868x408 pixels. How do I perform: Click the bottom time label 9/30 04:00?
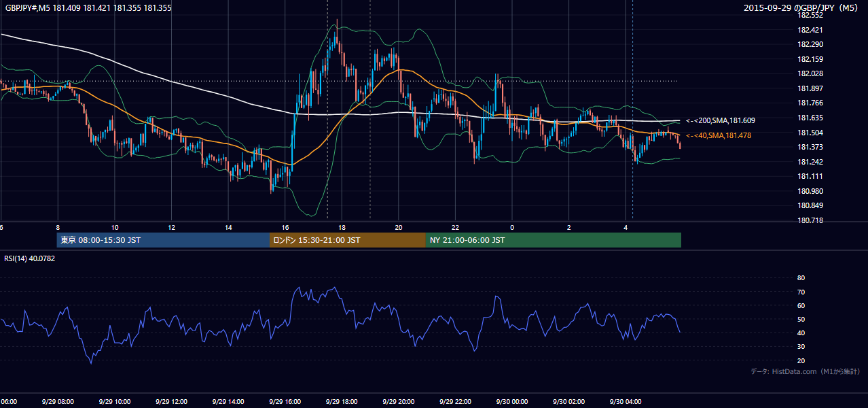pos(626,402)
